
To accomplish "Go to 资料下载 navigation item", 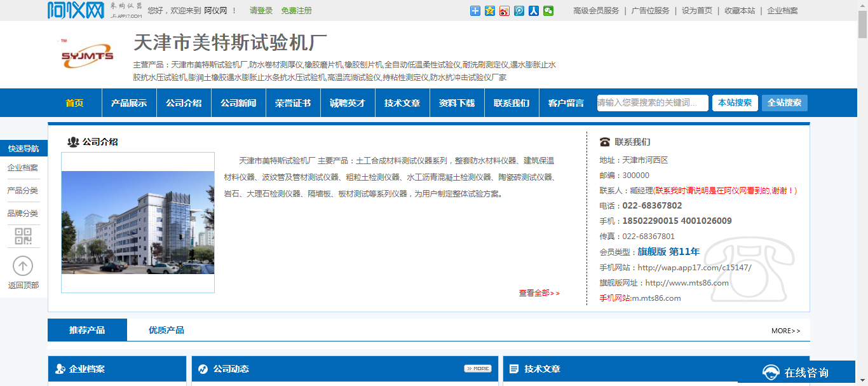I will point(457,103).
